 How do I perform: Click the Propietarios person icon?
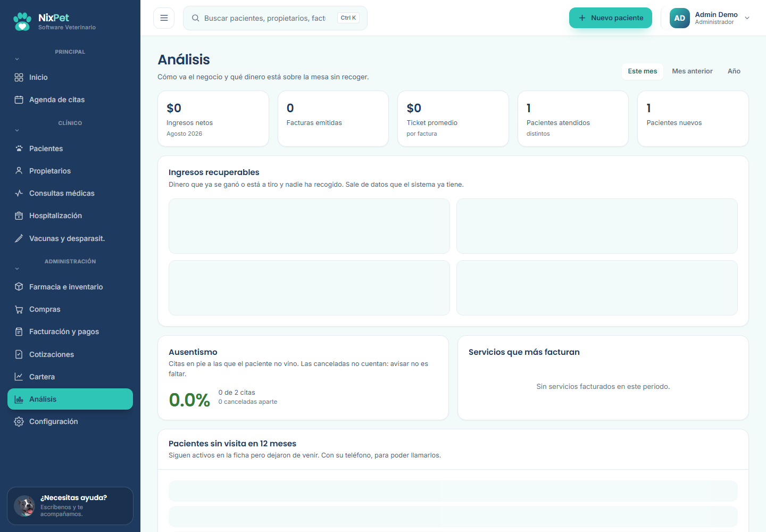click(19, 171)
